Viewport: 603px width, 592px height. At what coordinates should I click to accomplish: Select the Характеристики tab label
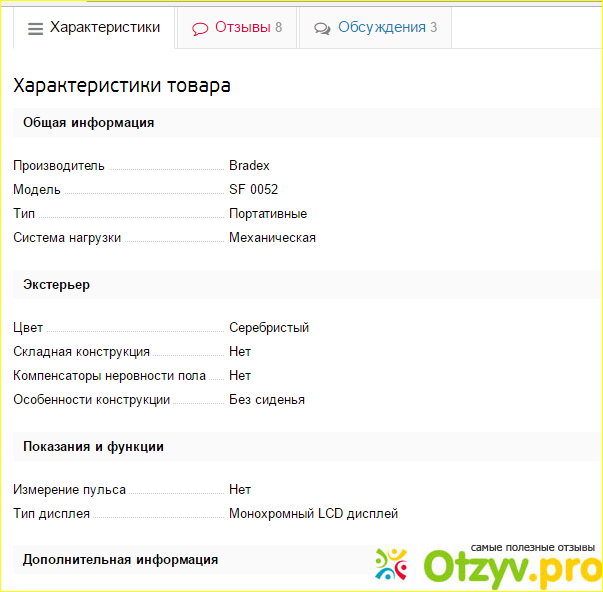[105, 28]
